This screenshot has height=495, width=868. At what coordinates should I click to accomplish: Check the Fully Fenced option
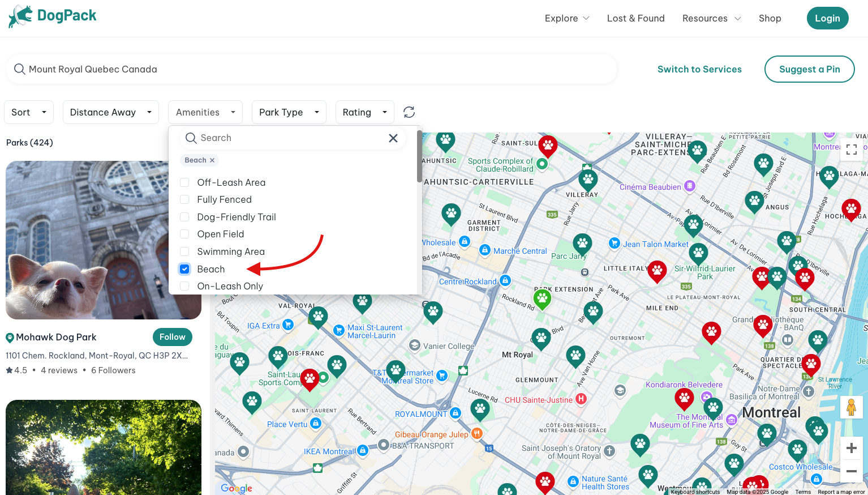tap(184, 199)
